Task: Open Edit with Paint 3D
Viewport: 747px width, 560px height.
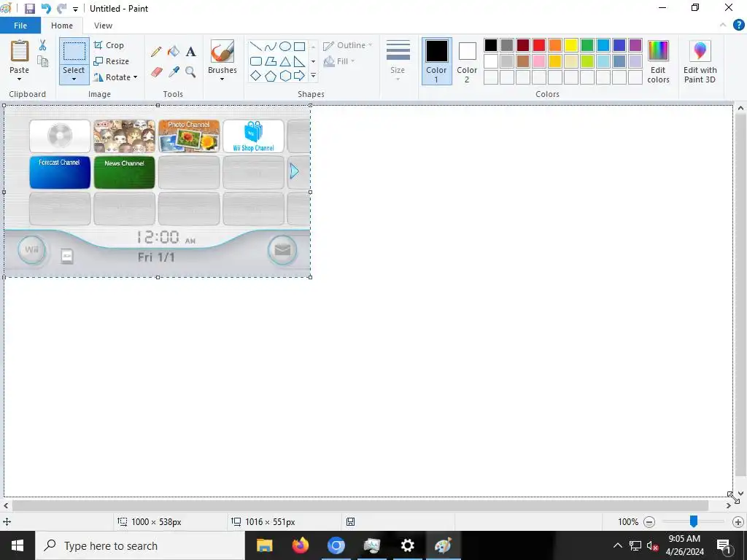Action: coord(700,62)
